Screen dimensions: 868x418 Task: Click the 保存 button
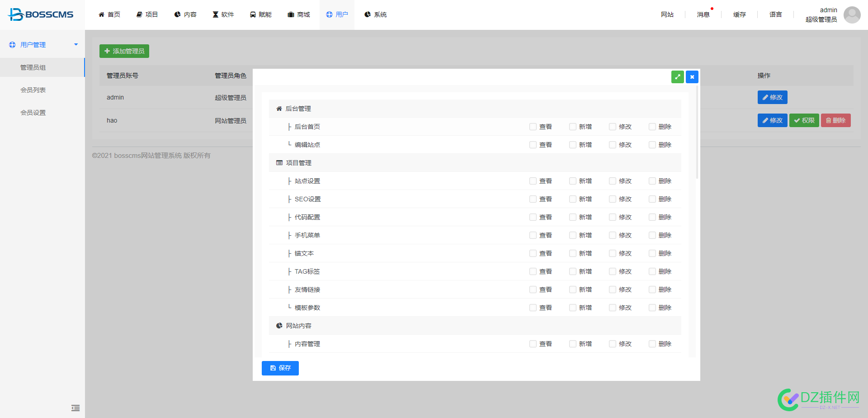pyautogui.click(x=280, y=368)
